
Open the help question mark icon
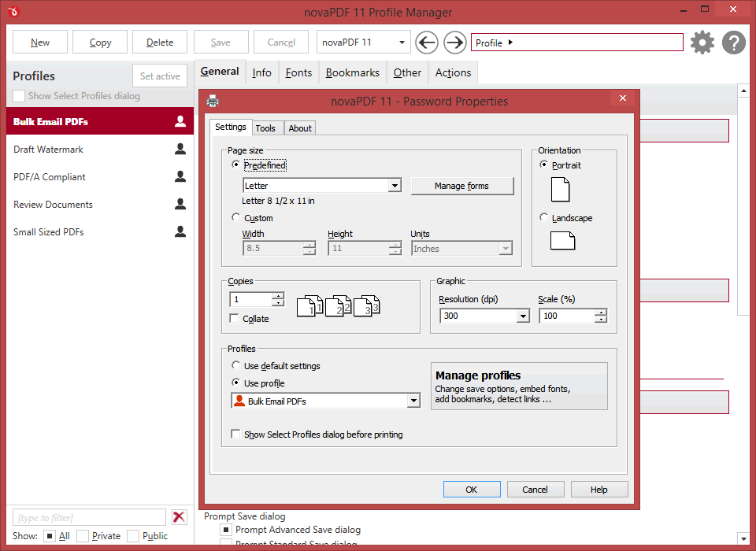click(x=733, y=43)
